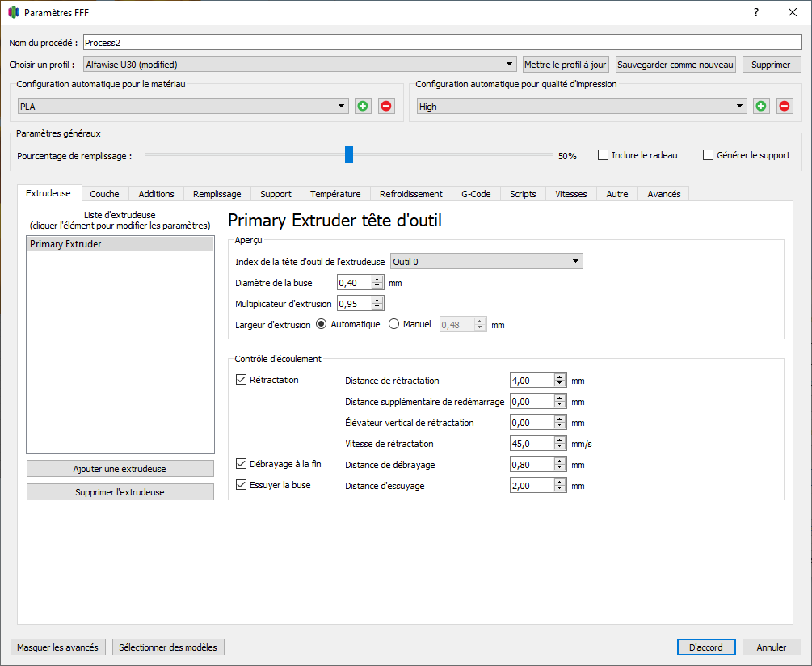Switch to the Scripts tab

tap(523, 194)
